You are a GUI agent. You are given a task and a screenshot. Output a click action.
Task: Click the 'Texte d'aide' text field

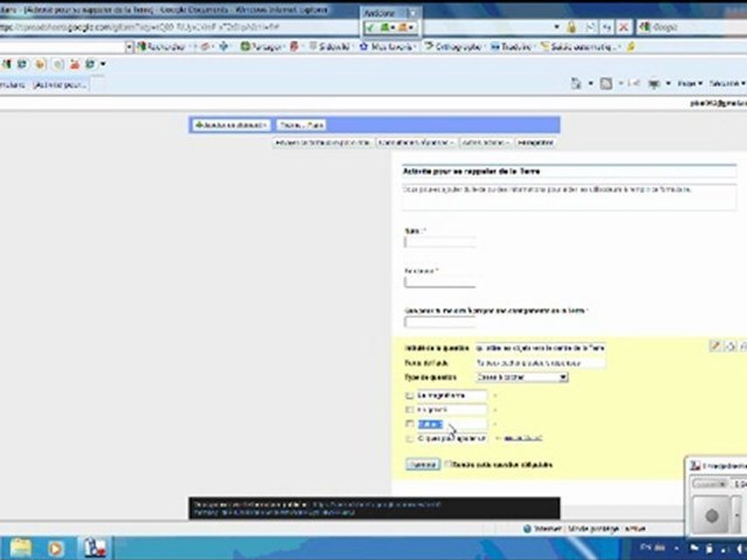pos(541,363)
